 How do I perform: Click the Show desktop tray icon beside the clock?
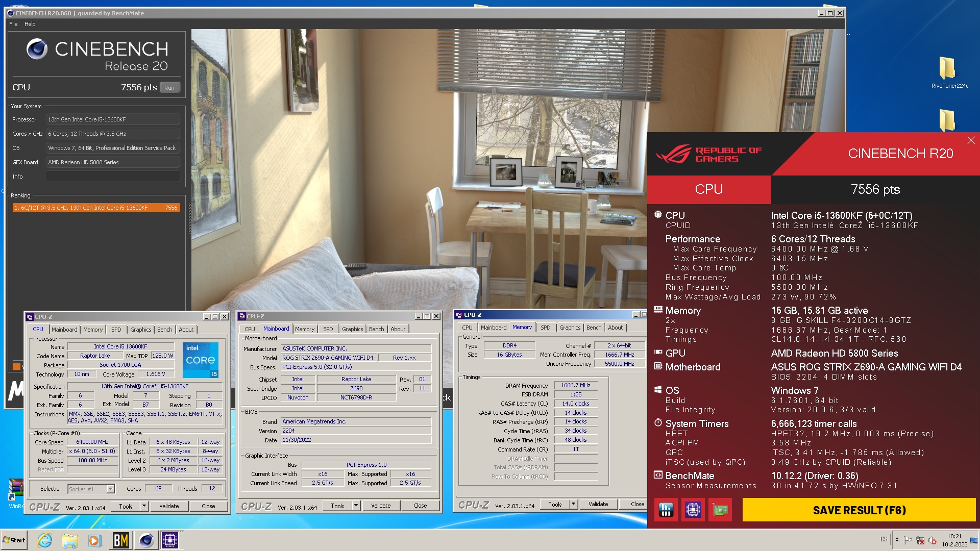tap(974, 540)
